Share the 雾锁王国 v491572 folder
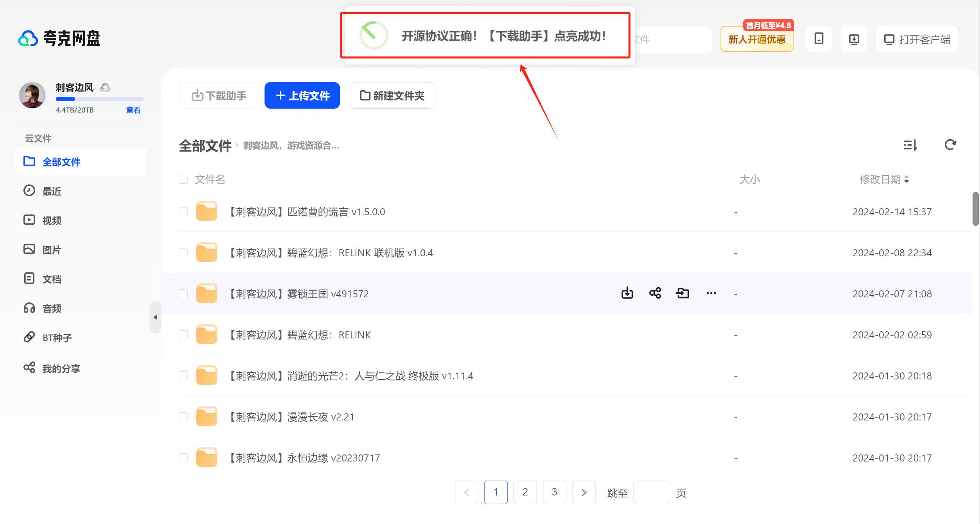This screenshot has height=524, width=980. [655, 293]
